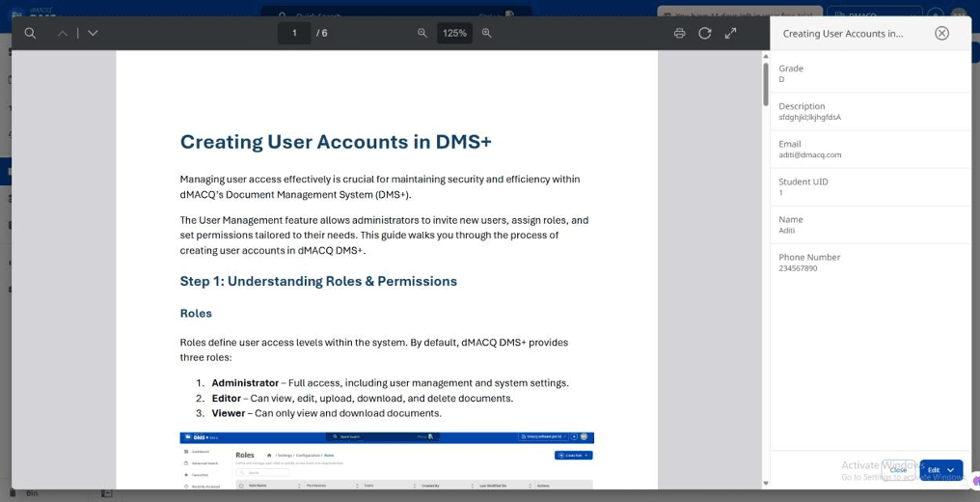Zoom in with the plus magnifier icon
The width and height of the screenshot is (980, 502).
(x=487, y=33)
